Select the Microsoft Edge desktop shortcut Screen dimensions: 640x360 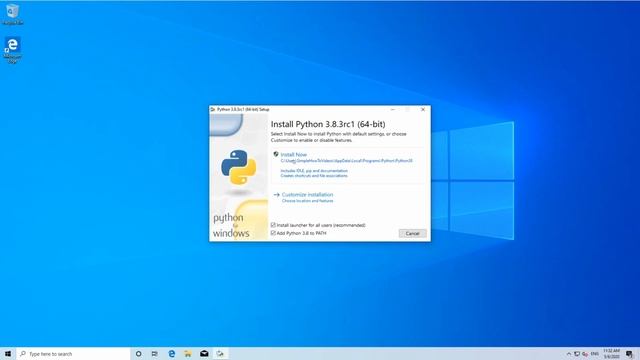click(x=12, y=50)
